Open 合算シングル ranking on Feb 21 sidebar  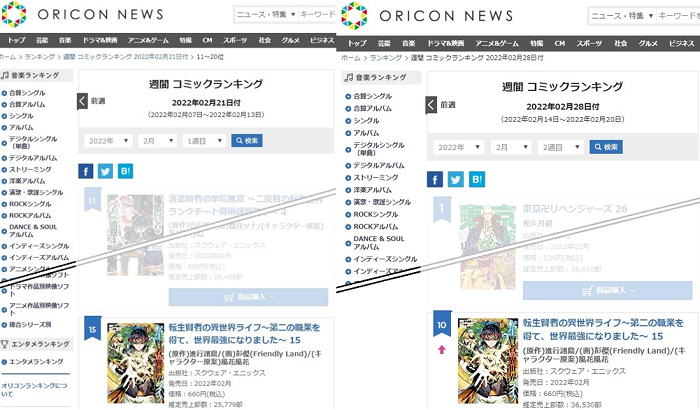coord(27,93)
